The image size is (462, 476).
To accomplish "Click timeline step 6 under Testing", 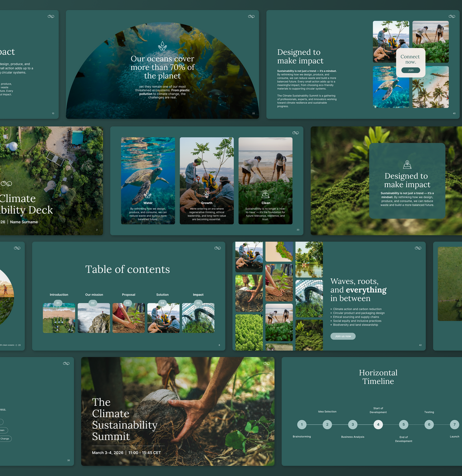I will click(429, 425).
